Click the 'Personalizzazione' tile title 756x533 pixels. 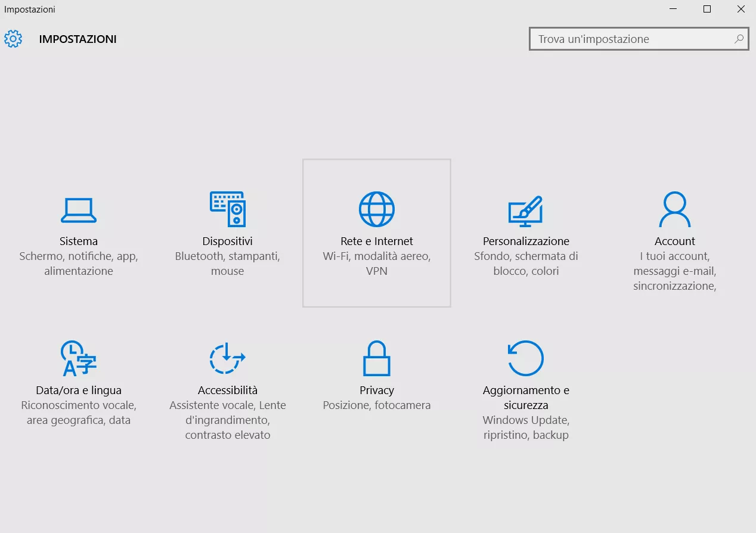(x=525, y=241)
